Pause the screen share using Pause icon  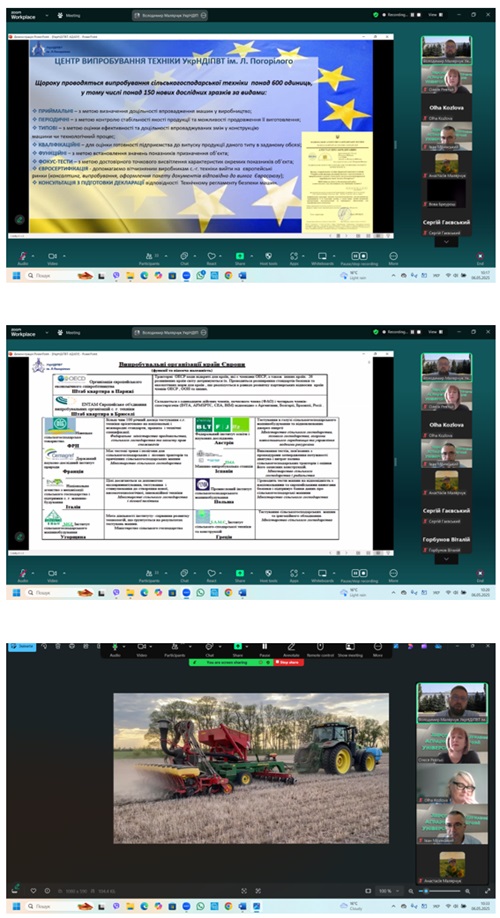pyautogui.click(x=265, y=649)
